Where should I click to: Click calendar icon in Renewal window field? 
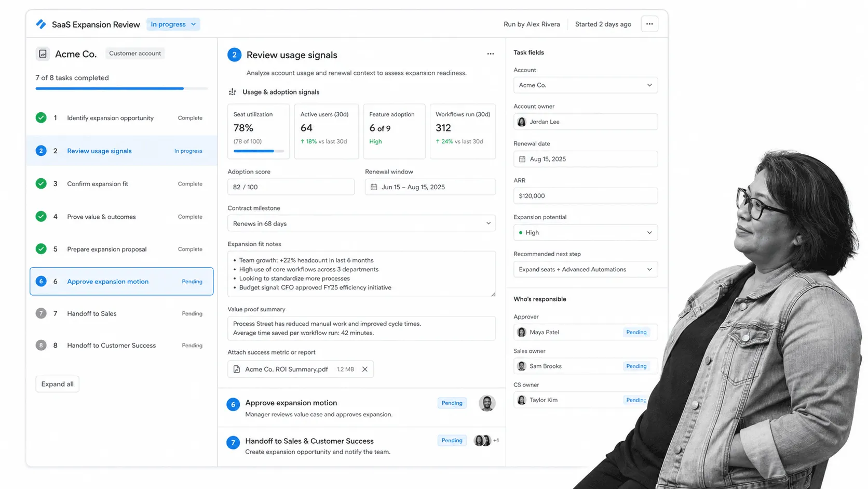(x=374, y=187)
